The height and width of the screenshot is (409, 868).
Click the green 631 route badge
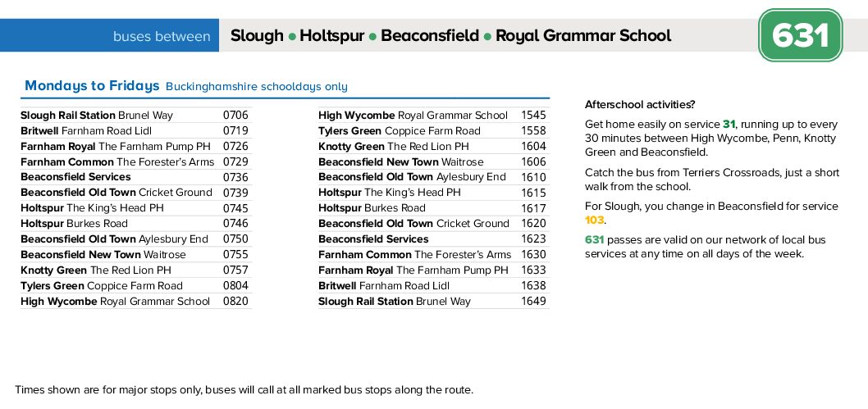tap(801, 35)
